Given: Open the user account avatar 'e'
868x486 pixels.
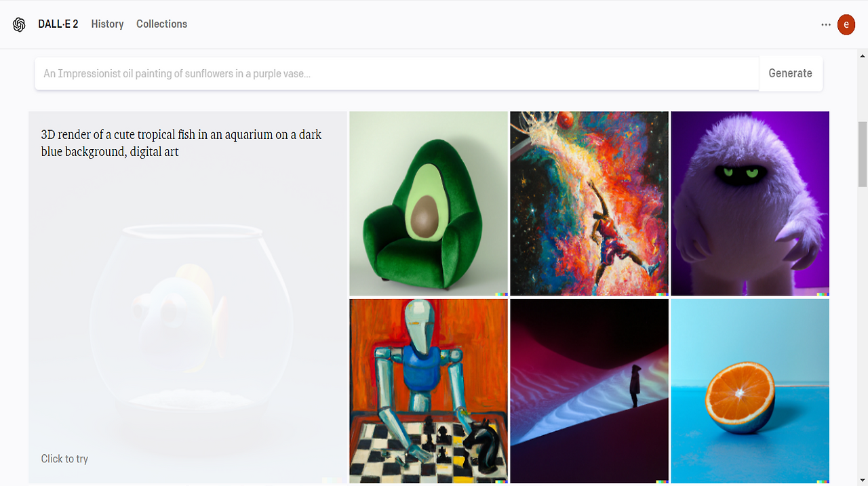Looking at the screenshot, I should coord(846,24).
